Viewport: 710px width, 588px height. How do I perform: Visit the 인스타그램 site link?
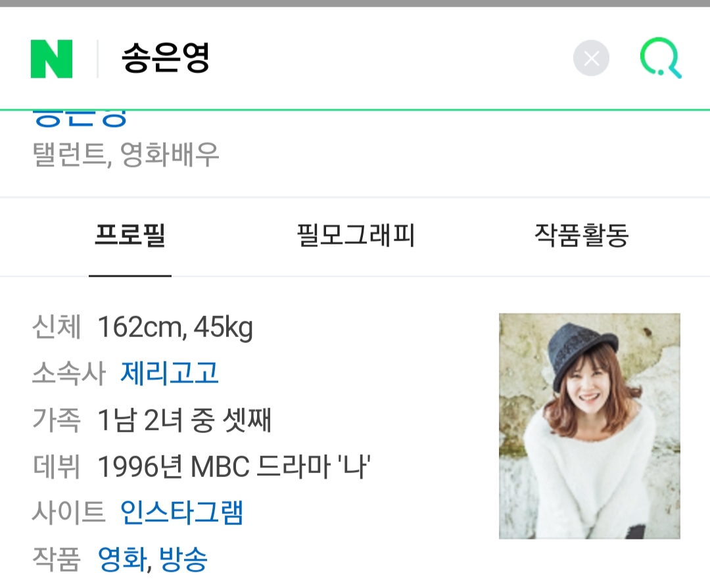pos(181,512)
